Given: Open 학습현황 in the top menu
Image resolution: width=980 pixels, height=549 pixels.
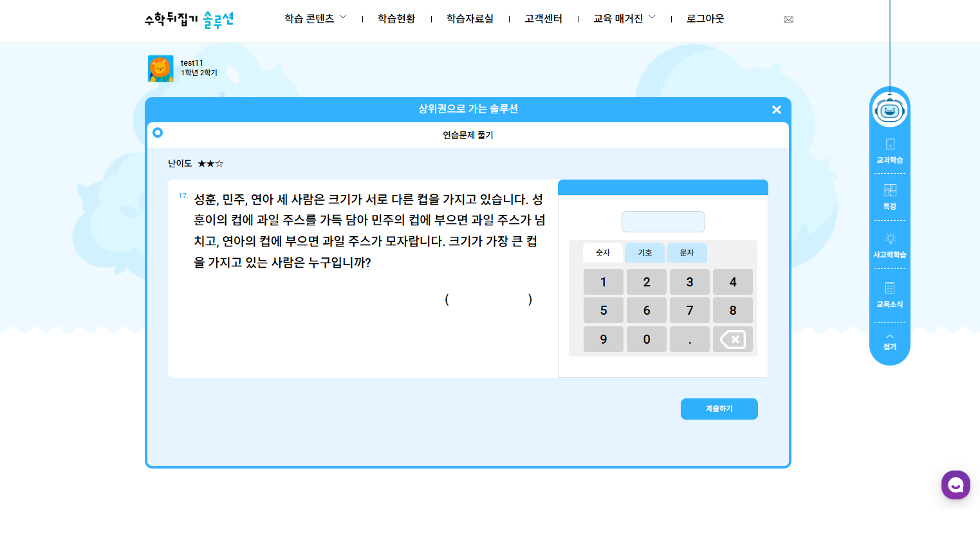Looking at the screenshot, I should (x=396, y=19).
